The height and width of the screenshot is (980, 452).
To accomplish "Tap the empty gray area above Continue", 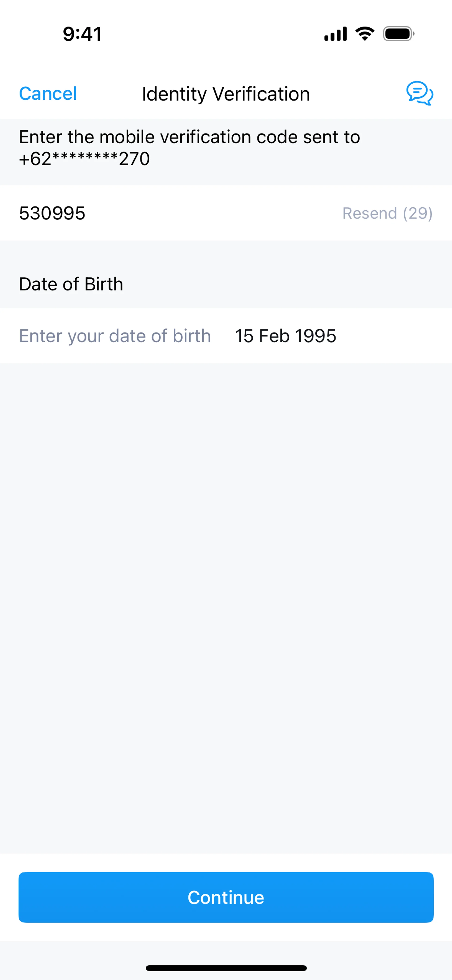I will coord(226,609).
